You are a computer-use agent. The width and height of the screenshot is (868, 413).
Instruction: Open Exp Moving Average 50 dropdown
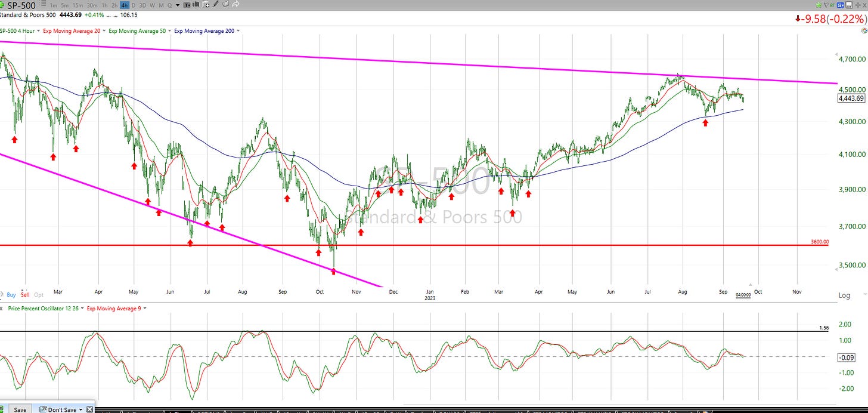(169, 30)
